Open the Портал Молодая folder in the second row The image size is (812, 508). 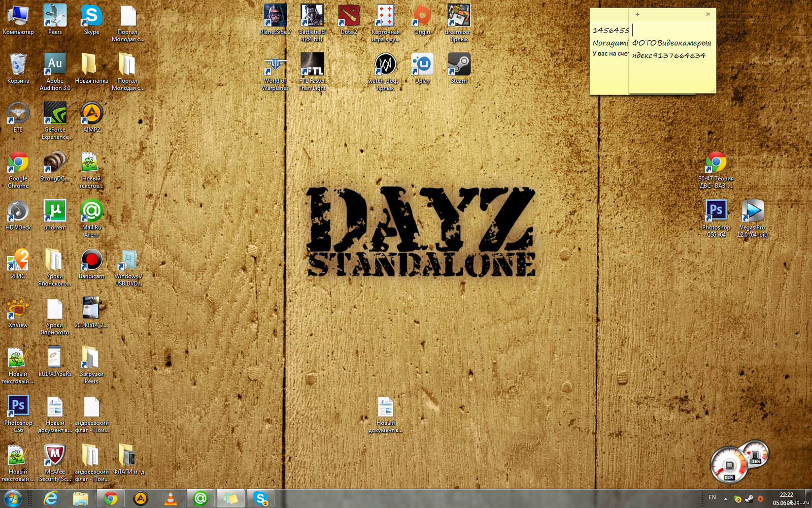pos(128,72)
